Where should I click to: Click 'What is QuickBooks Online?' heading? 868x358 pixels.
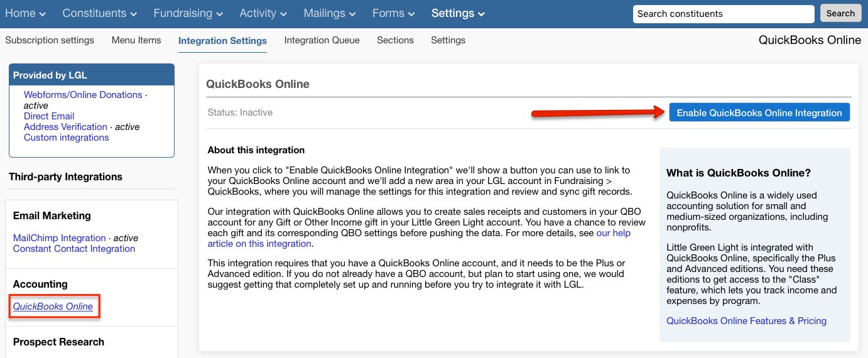[739, 173]
